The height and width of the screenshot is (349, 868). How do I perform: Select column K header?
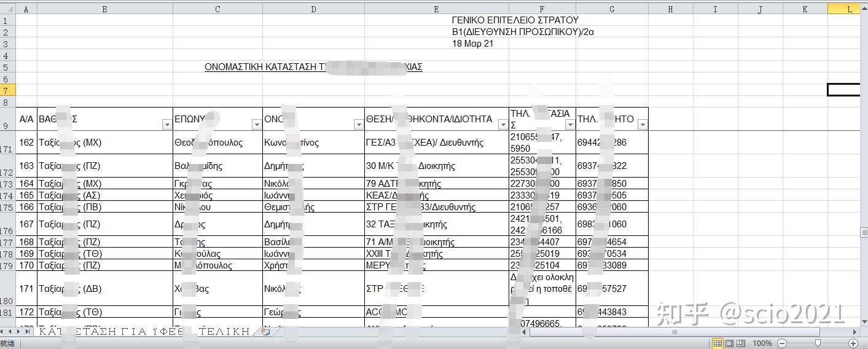pos(805,9)
